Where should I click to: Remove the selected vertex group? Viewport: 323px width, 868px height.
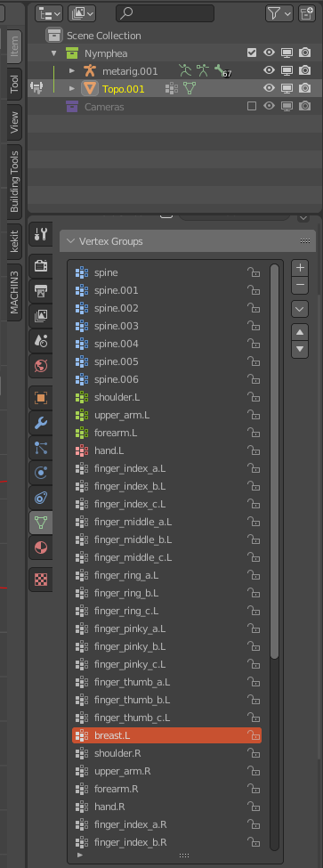click(300, 285)
